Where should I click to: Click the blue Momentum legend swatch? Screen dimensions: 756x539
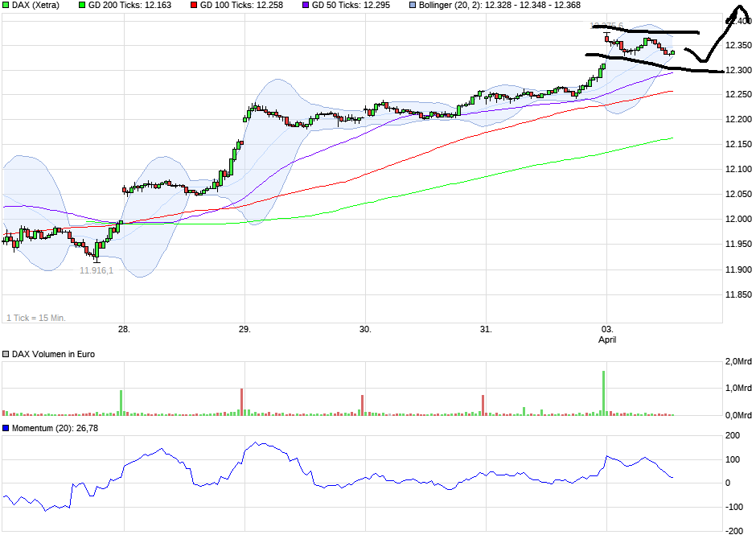(x=6, y=428)
